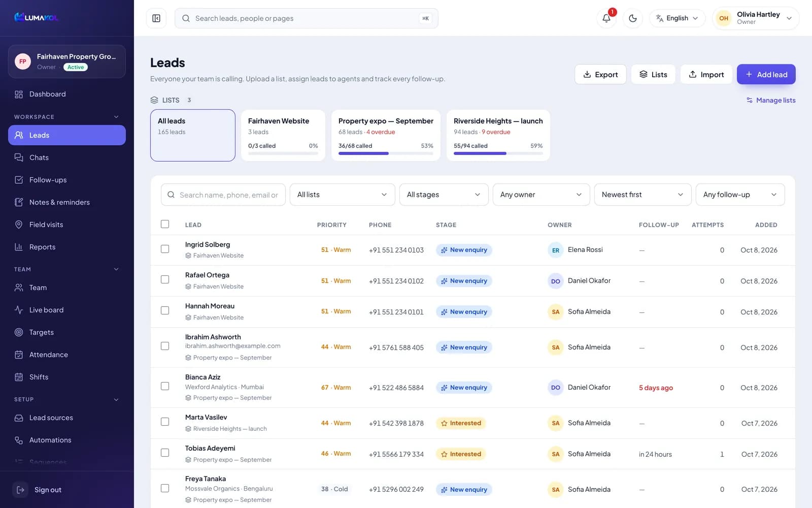Open the All lists dropdown

tap(342, 195)
